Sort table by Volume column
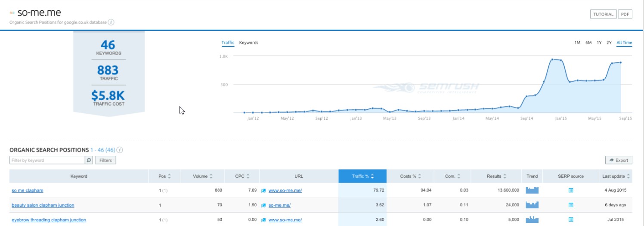The height and width of the screenshot is (226, 644). click(x=203, y=176)
